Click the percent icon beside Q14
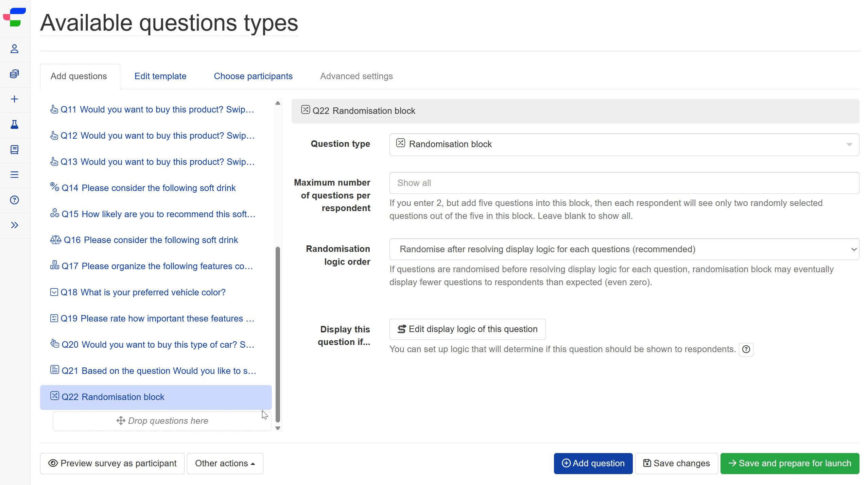The width and height of the screenshot is (868, 485). (x=54, y=187)
